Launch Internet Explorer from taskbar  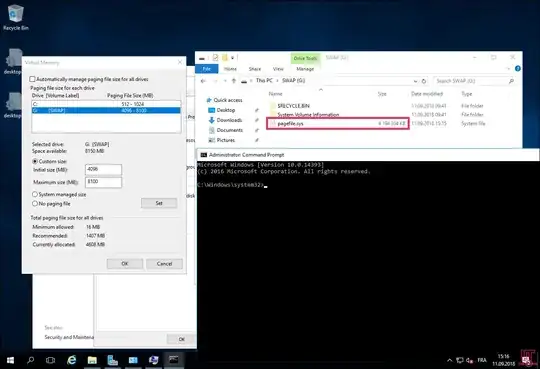coord(71,360)
